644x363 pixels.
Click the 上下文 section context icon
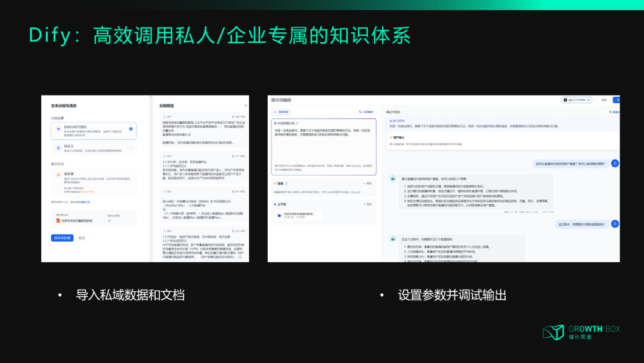pos(275,204)
